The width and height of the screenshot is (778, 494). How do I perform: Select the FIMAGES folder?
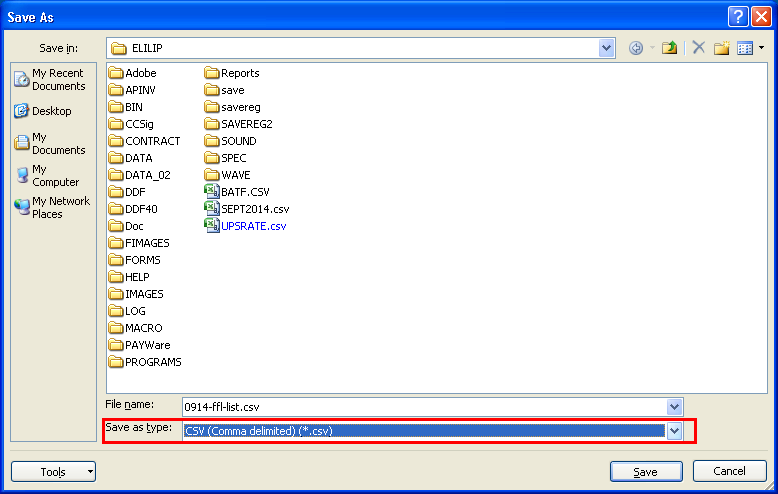(x=139, y=243)
